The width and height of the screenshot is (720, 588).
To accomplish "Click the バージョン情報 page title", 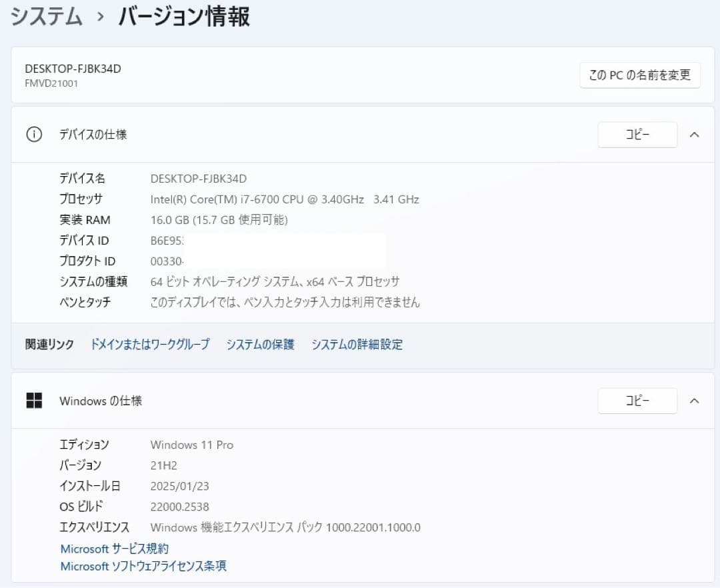I will (x=184, y=17).
